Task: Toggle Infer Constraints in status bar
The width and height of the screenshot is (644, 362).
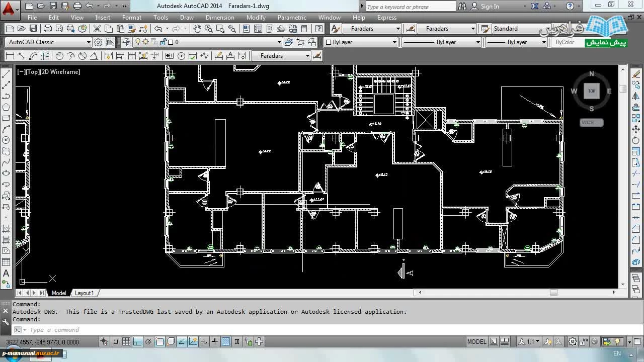Action: 104,341
